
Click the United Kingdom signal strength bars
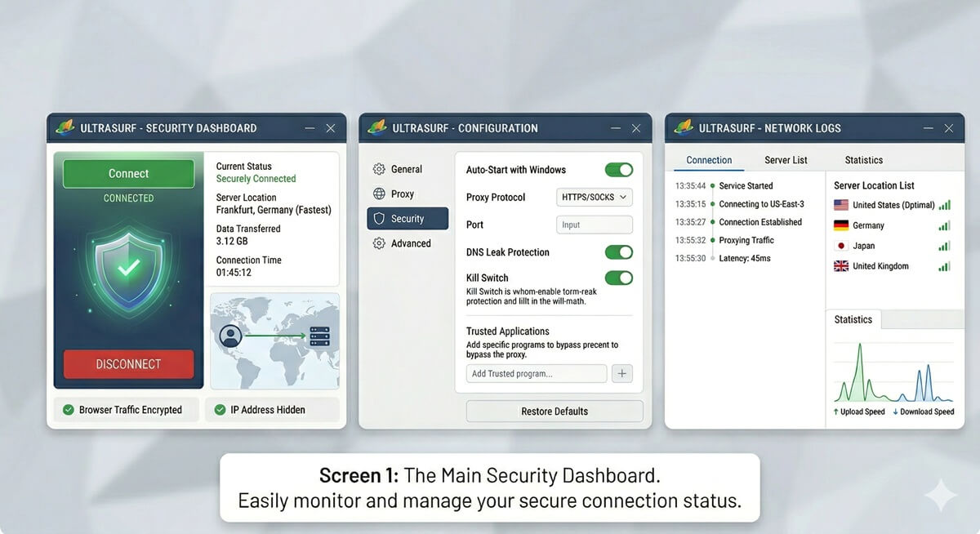pyautogui.click(x=944, y=266)
